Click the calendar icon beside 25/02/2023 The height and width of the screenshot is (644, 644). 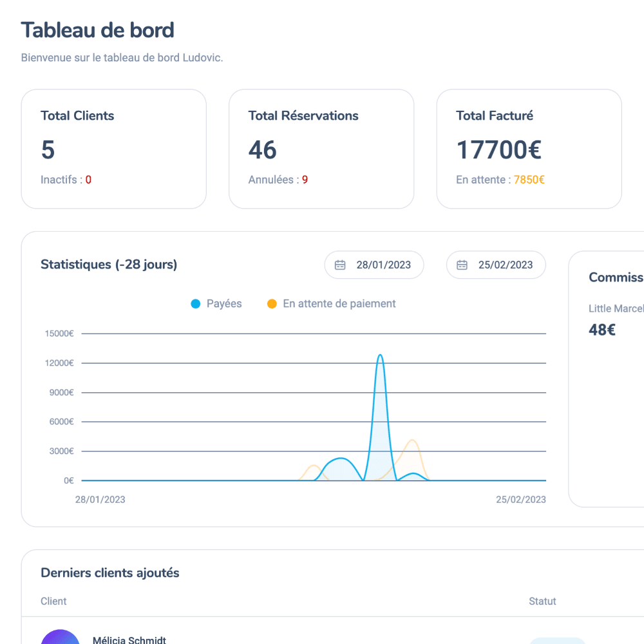point(462,265)
